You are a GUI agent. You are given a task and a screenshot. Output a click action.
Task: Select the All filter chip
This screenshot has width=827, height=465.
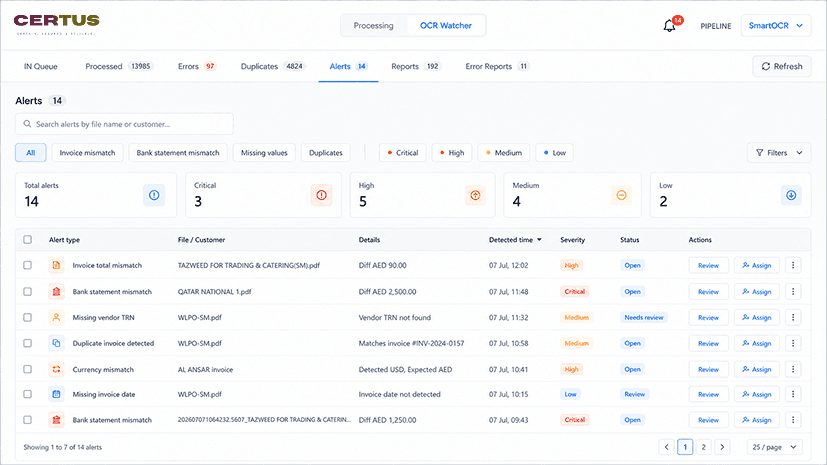point(31,153)
